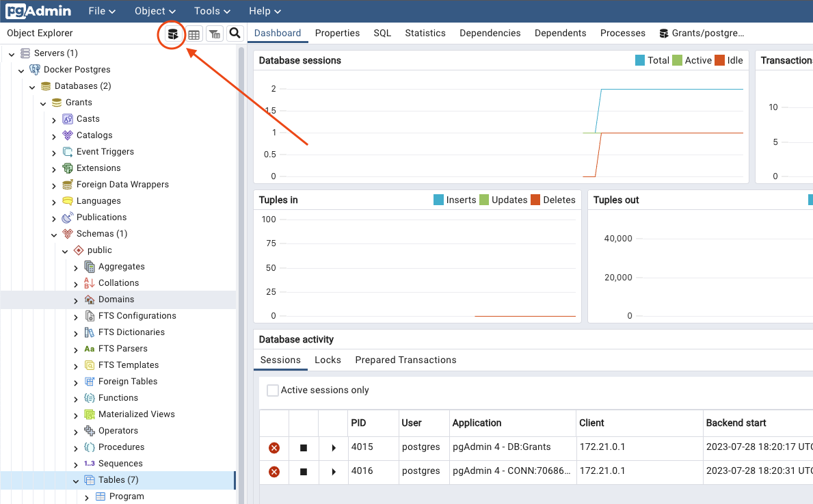This screenshot has height=504, width=813.
Task: Collapse the Databases (2) node
Action: (33, 87)
